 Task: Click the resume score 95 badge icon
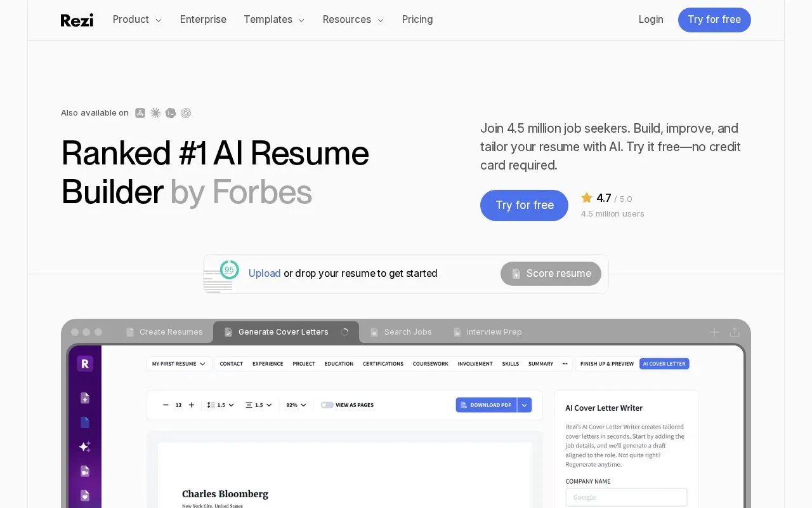click(x=229, y=270)
